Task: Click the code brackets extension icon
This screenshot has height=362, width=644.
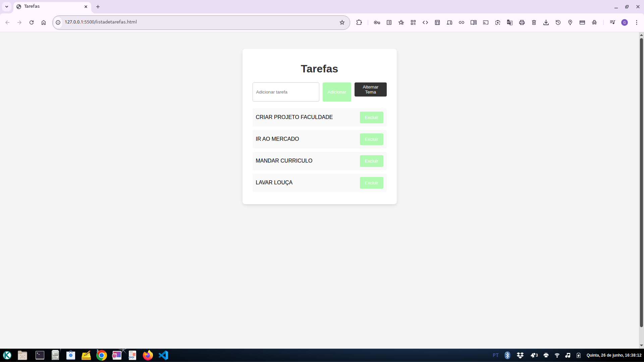Action: [425, 22]
